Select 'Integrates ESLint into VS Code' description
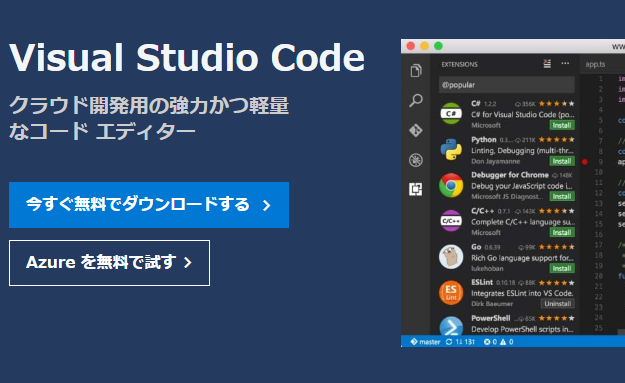Viewport: 625px width, 383px height. [522, 293]
